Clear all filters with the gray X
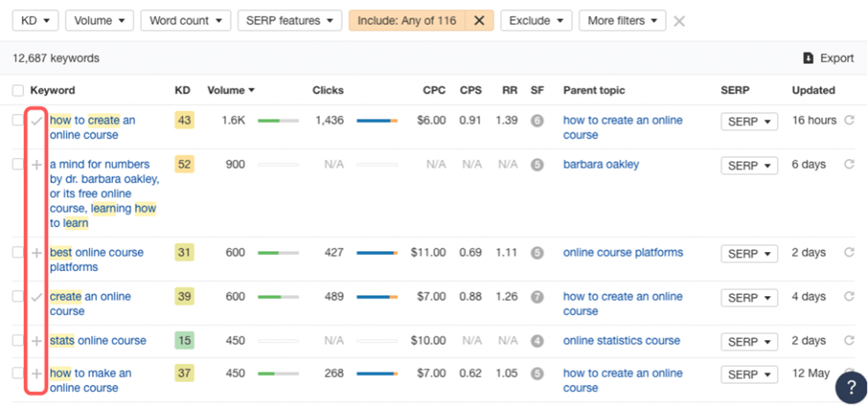 [679, 21]
